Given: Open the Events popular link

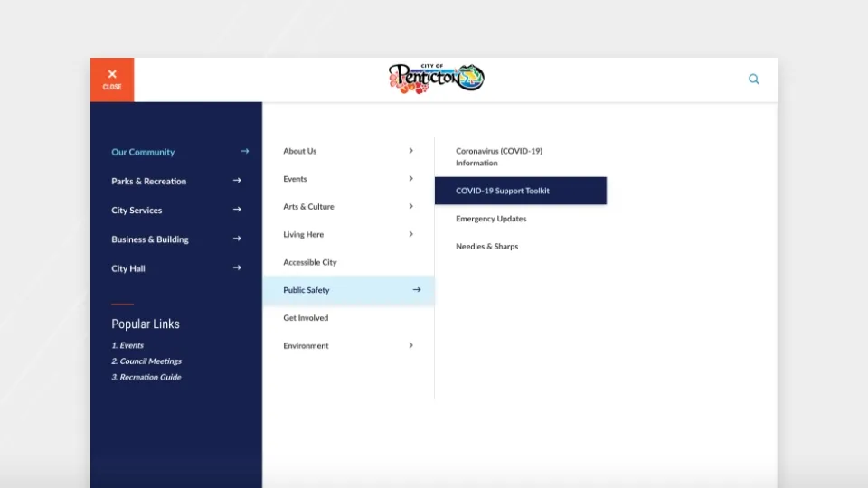Looking at the screenshot, I should [127, 345].
